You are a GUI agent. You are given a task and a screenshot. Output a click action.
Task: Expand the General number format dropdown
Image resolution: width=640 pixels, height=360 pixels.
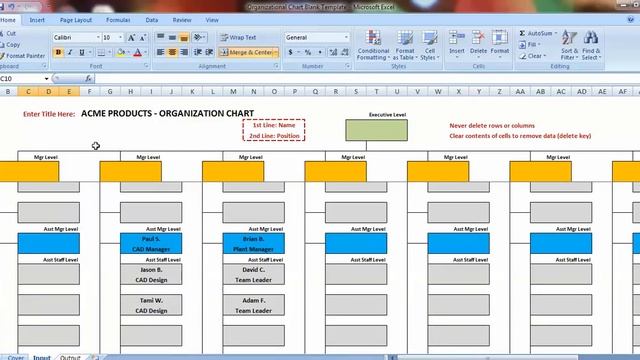pos(346,38)
